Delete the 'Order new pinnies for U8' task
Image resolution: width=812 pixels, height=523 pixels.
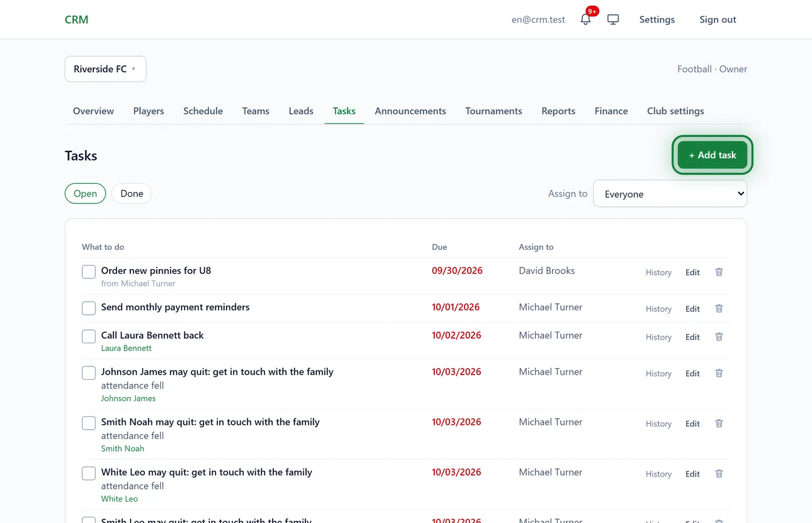719,272
